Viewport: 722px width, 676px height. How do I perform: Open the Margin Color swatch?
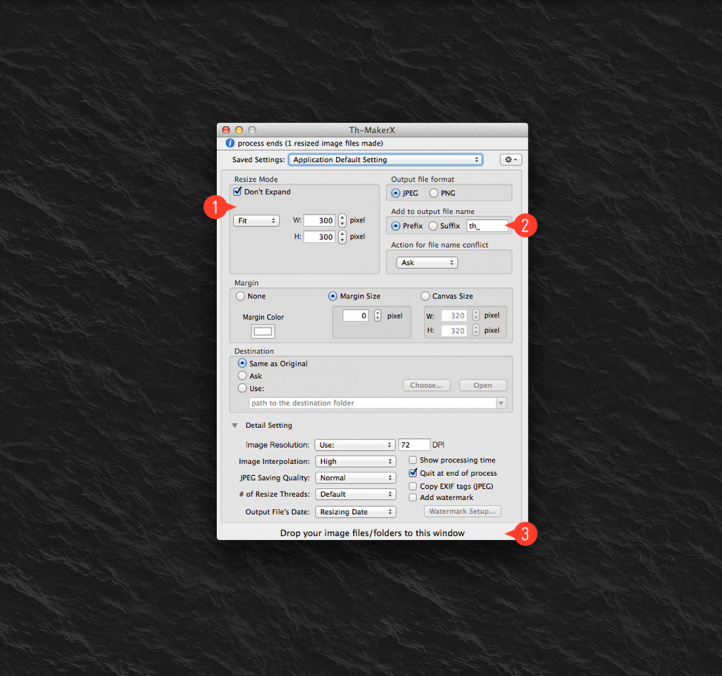pyautogui.click(x=263, y=331)
